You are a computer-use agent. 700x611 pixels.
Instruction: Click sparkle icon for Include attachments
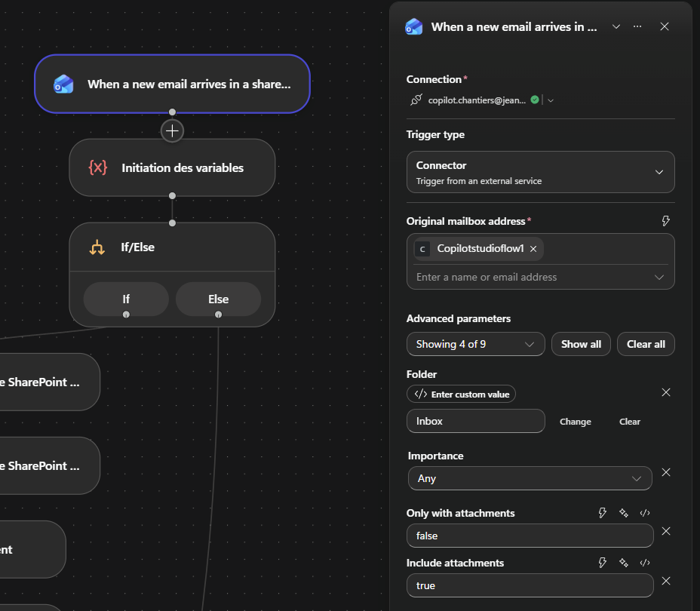(624, 563)
